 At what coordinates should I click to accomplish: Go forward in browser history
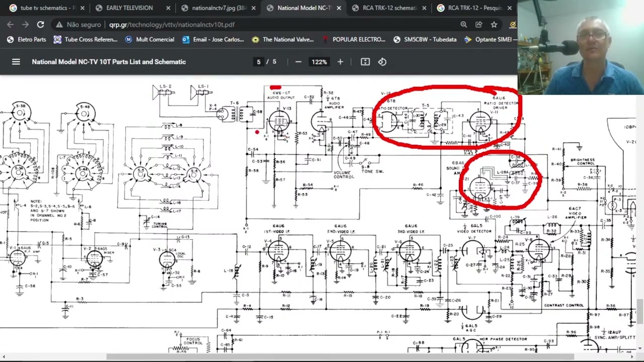[25, 24]
